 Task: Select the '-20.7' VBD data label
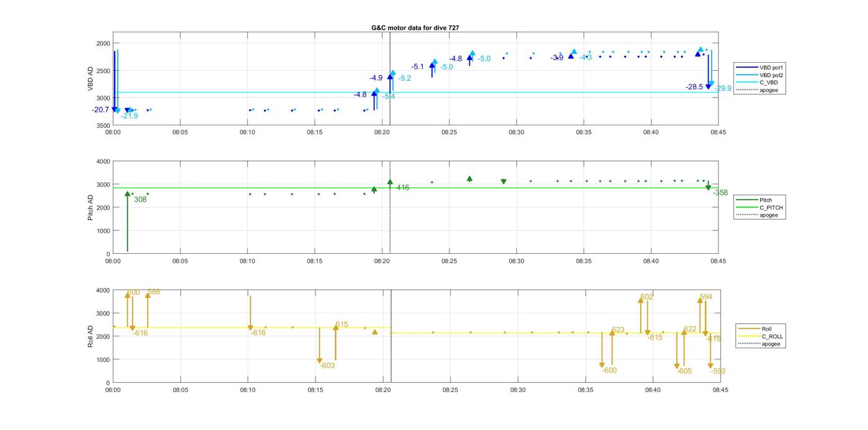point(100,110)
